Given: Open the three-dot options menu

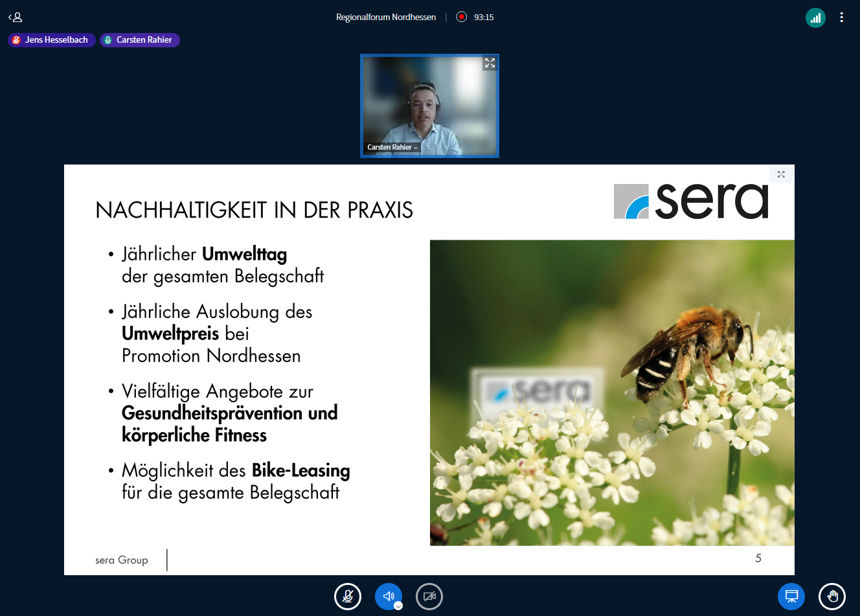Looking at the screenshot, I should (841, 17).
